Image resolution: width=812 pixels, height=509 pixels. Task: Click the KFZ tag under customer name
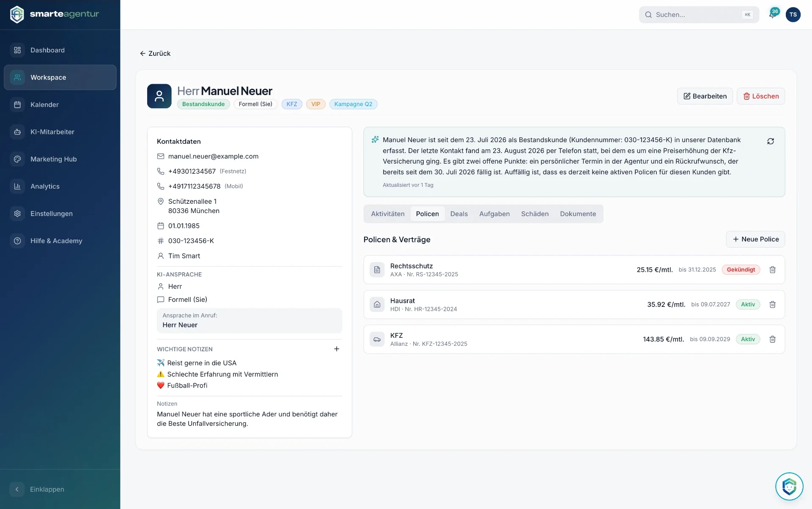coord(292,104)
